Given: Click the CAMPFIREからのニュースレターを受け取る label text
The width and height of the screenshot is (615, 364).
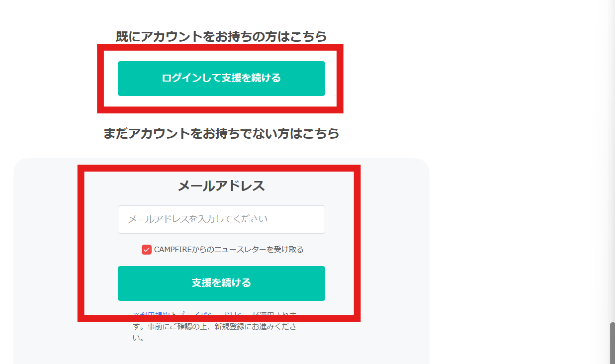Looking at the screenshot, I should (x=229, y=250).
